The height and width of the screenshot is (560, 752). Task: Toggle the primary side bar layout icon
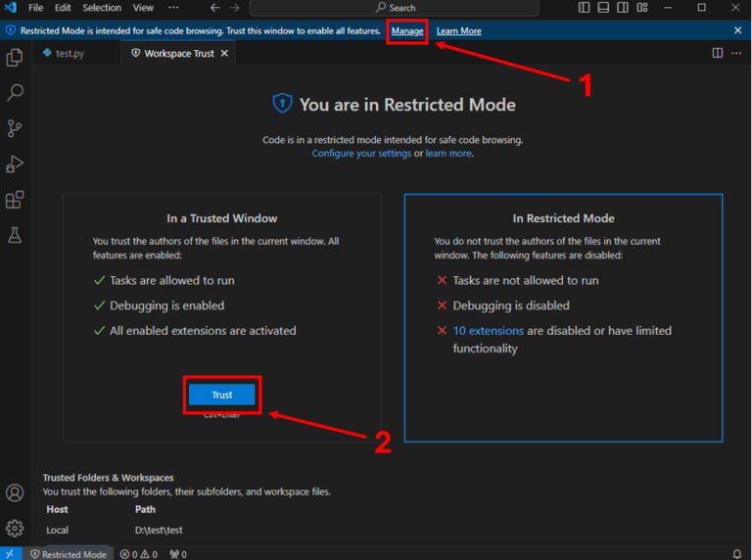click(x=585, y=8)
